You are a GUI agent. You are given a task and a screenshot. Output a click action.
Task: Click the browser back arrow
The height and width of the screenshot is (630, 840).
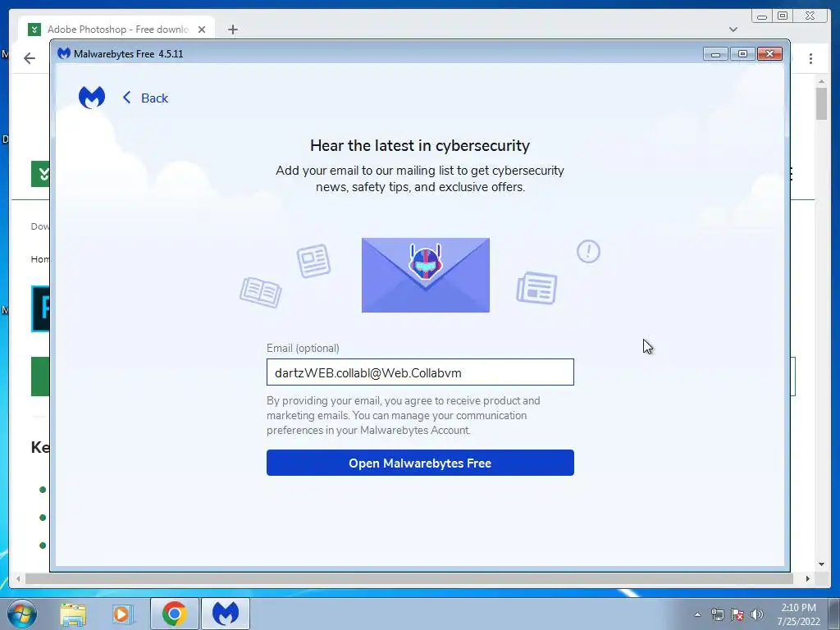(x=30, y=58)
